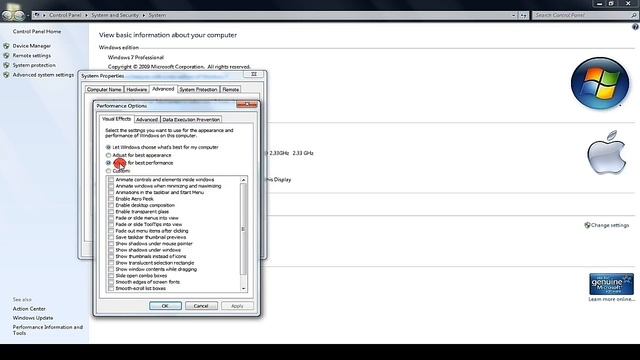Expand the System and Security breadcrumb chevron

point(144,15)
